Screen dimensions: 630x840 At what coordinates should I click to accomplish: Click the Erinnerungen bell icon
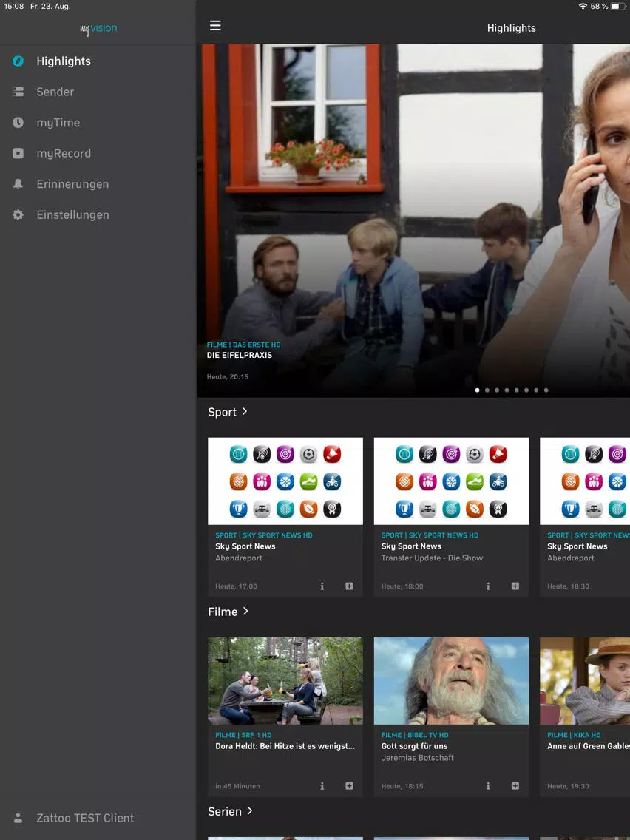tap(18, 183)
